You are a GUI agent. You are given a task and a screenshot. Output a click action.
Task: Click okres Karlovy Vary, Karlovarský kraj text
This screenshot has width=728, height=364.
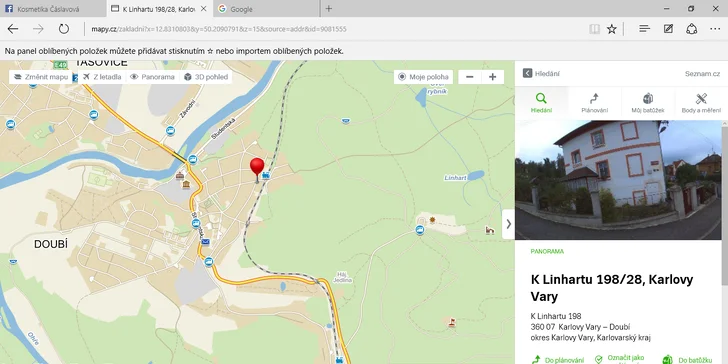[591, 338]
